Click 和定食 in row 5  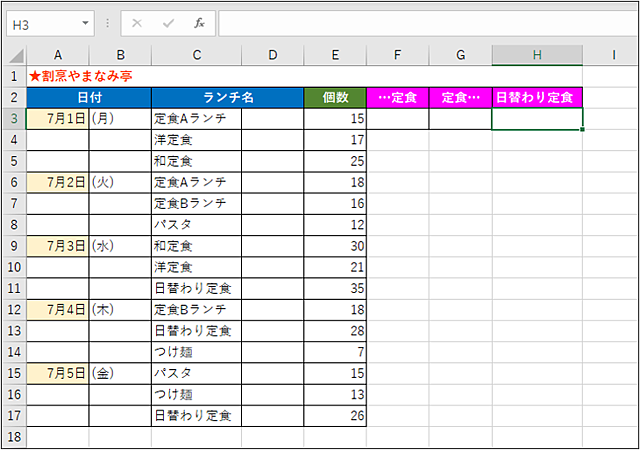(x=196, y=161)
